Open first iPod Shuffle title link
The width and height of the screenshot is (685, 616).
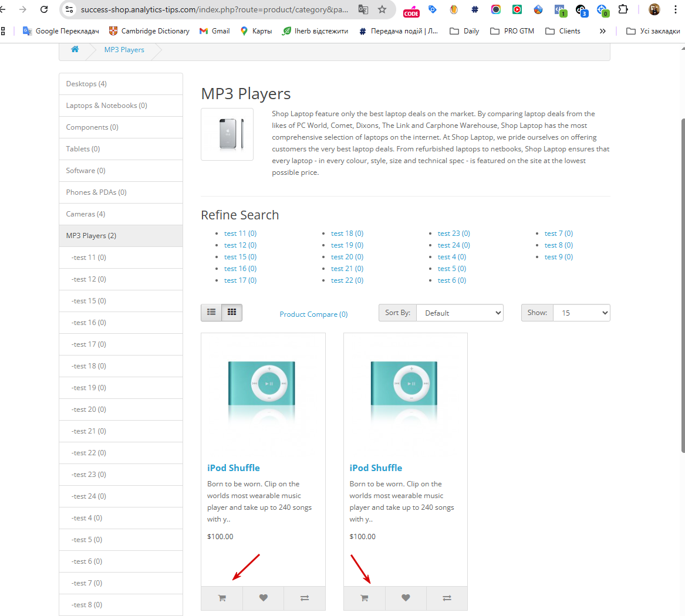[x=233, y=468]
